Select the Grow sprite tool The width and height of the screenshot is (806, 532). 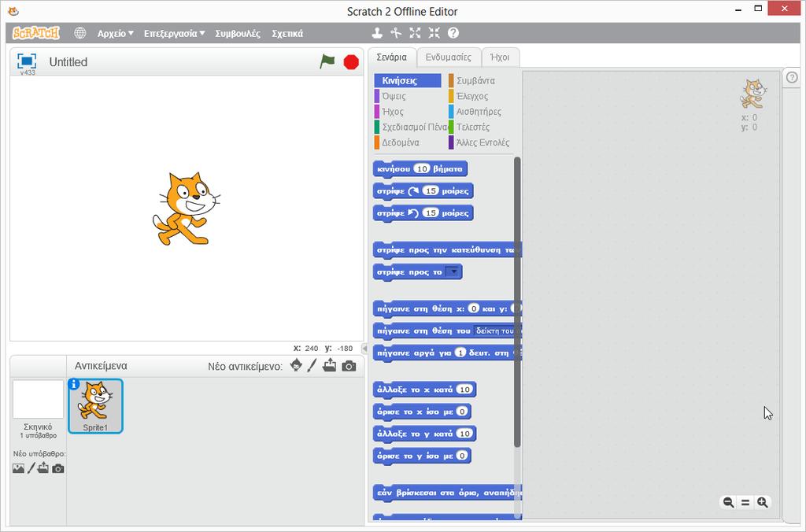tap(415, 33)
